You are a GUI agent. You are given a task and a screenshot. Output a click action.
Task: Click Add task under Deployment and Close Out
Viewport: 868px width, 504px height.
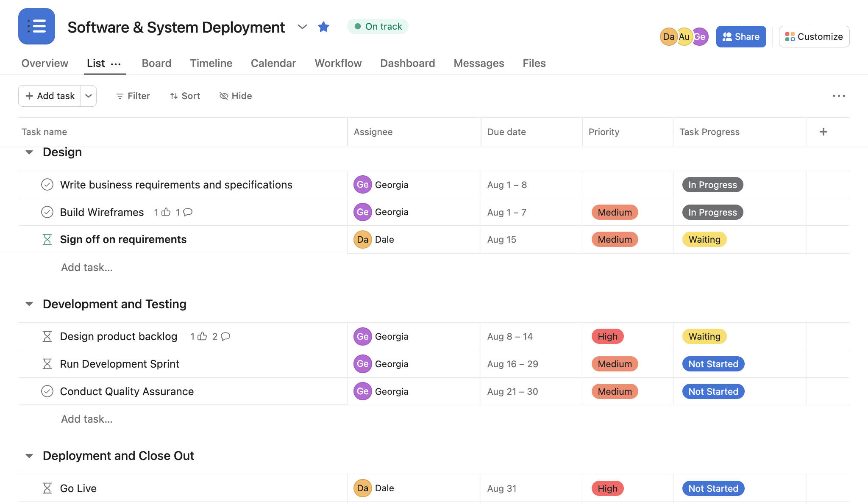point(86,502)
